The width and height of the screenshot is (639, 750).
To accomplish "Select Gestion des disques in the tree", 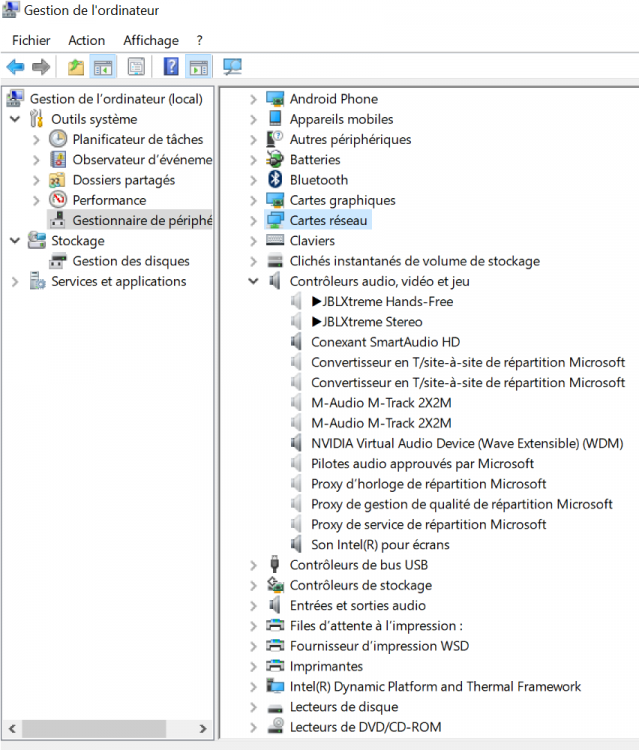I will [x=131, y=261].
